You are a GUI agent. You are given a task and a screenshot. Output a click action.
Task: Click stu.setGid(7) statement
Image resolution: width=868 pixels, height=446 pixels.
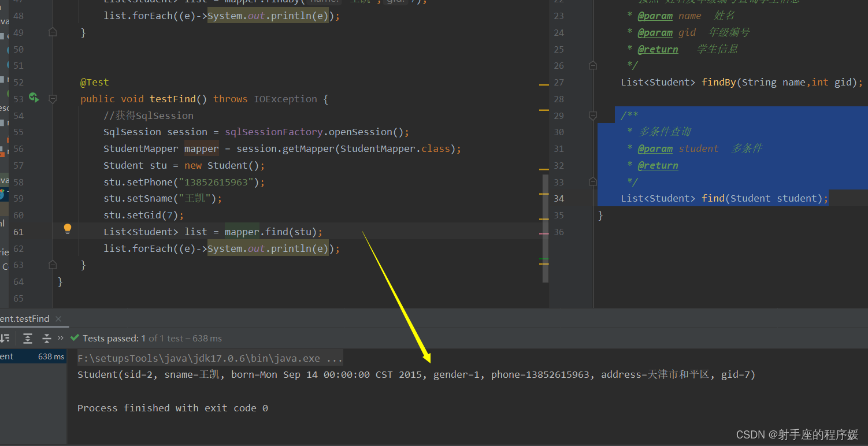143,215
